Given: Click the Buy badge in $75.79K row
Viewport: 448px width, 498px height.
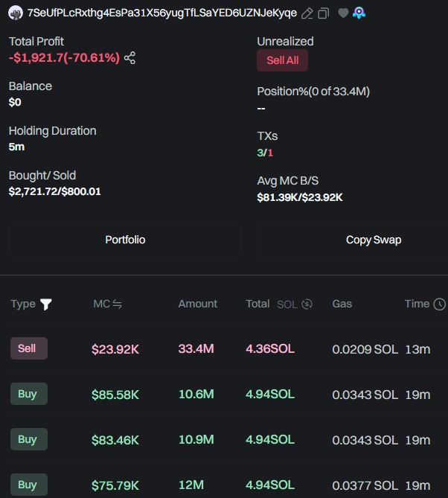Looking at the screenshot, I should [29, 485].
